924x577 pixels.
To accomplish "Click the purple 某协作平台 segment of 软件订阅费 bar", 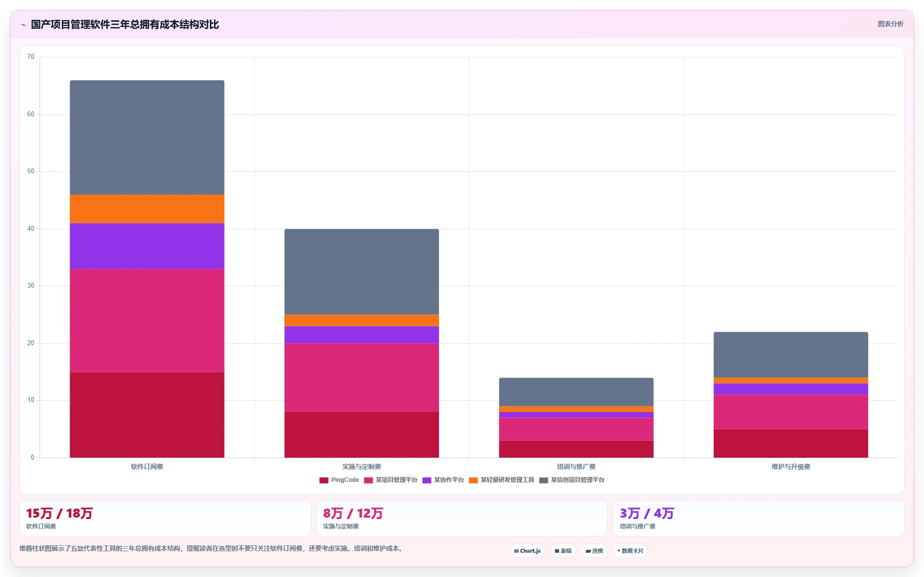I will (x=147, y=246).
